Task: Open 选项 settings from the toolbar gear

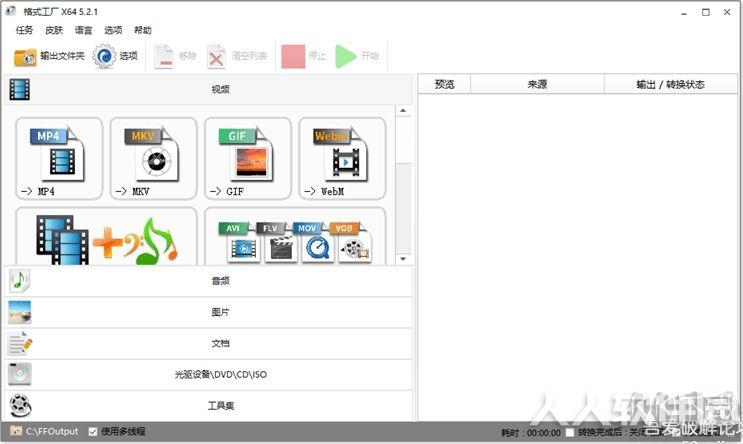Action: [115, 56]
